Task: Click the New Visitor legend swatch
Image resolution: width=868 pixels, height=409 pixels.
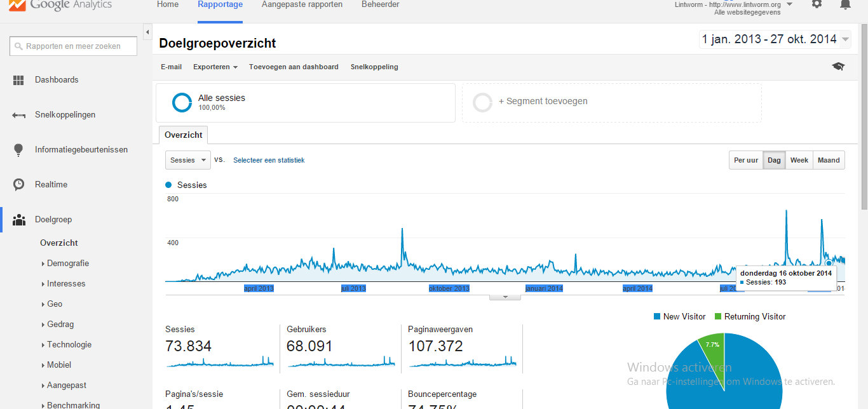Action: click(x=657, y=316)
